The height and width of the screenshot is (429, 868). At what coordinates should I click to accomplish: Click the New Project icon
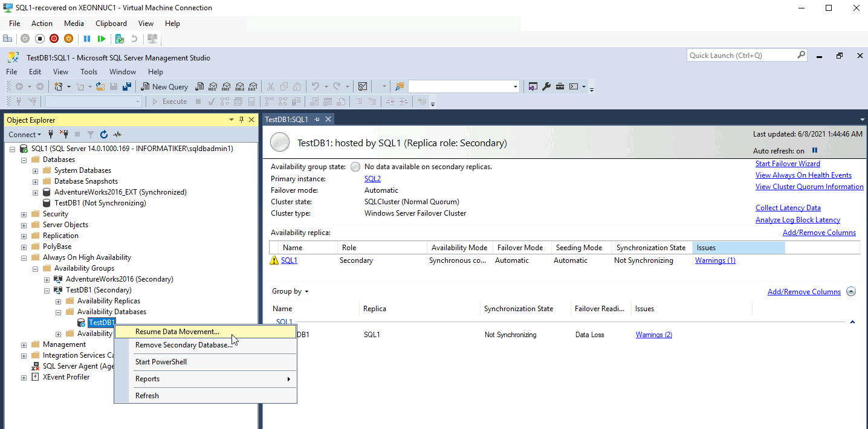59,86
